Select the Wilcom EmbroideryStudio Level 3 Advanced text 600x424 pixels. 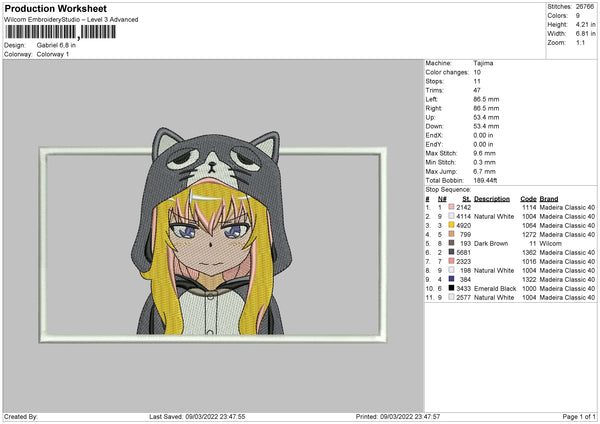pyautogui.click(x=71, y=20)
